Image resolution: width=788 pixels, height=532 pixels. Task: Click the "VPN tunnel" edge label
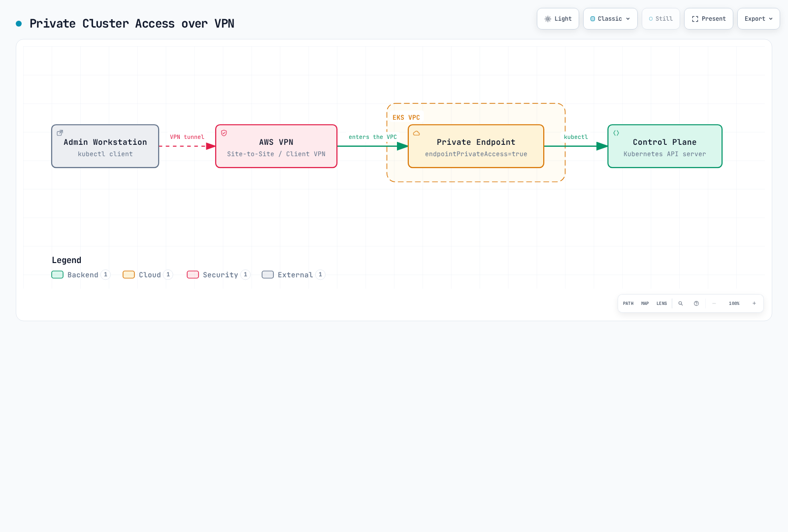pos(187,137)
